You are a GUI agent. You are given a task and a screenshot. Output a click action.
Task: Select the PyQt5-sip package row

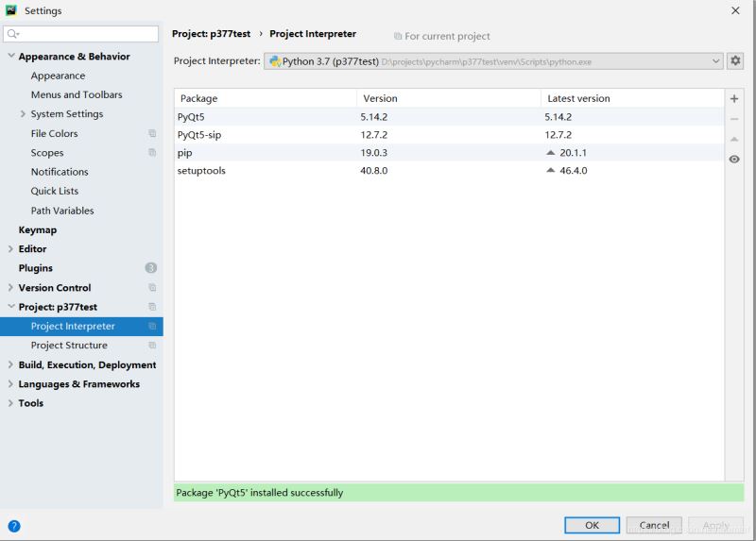point(450,134)
